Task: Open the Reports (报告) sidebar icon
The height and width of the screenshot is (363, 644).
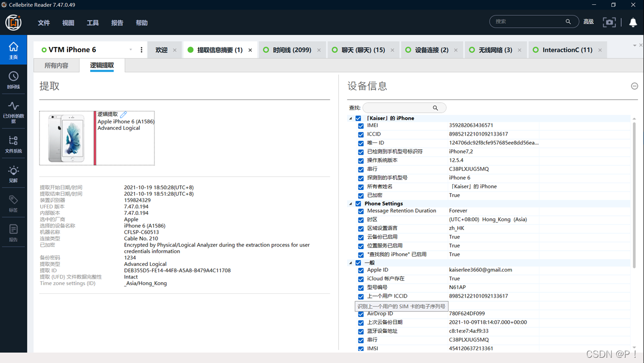Action: 13,233
